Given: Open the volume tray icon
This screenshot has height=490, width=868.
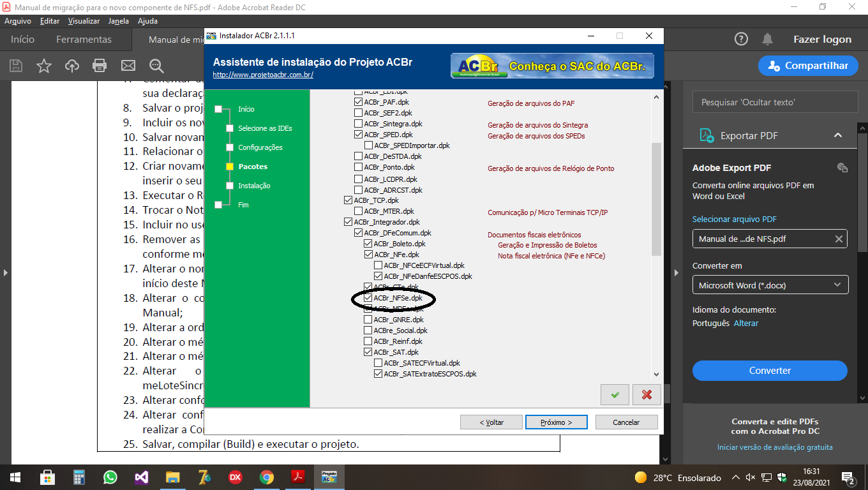Looking at the screenshot, I should [751, 477].
